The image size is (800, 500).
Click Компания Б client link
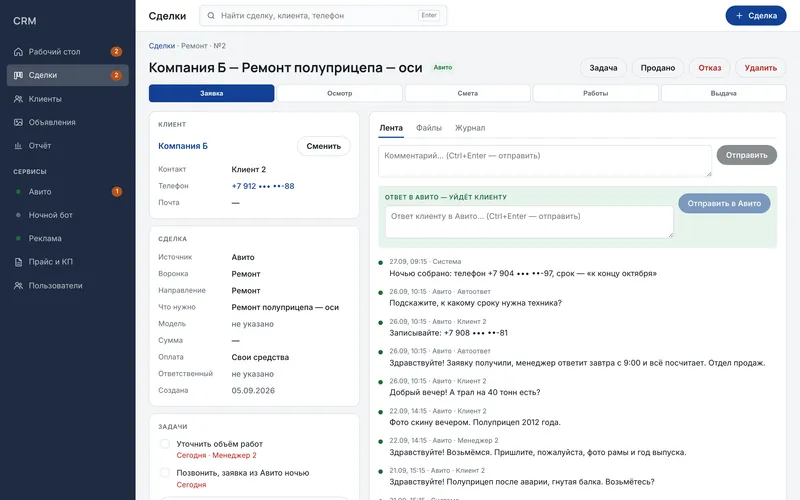183,146
